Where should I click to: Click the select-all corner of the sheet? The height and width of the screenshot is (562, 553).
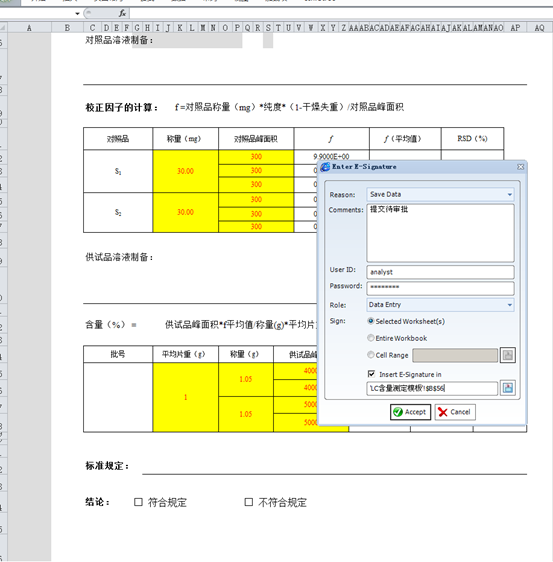tap(4, 28)
